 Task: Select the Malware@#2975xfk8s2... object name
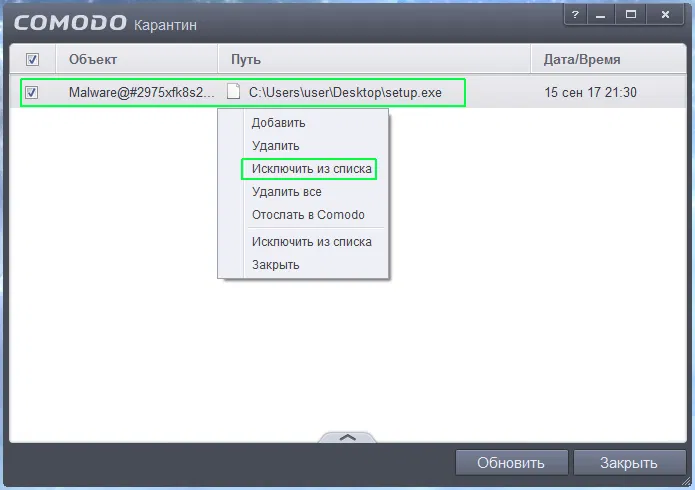click(x=141, y=92)
